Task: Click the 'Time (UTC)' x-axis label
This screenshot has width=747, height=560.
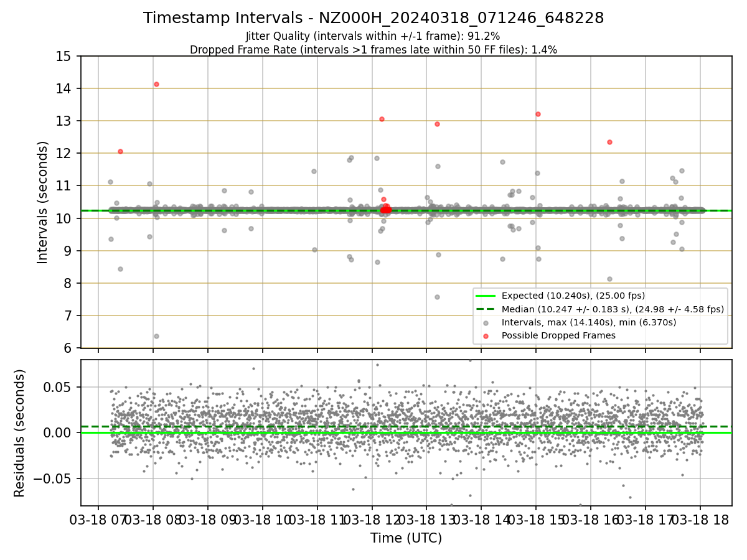Action: (x=406, y=538)
